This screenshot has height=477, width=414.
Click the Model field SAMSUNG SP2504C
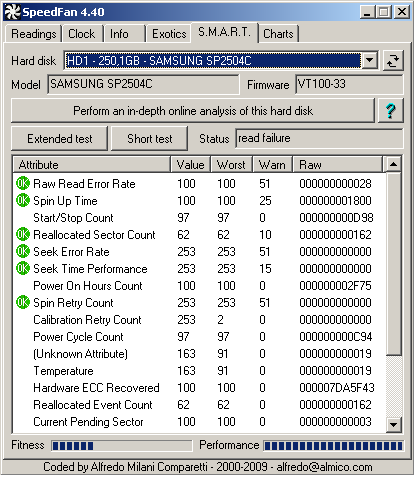pyautogui.click(x=143, y=84)
